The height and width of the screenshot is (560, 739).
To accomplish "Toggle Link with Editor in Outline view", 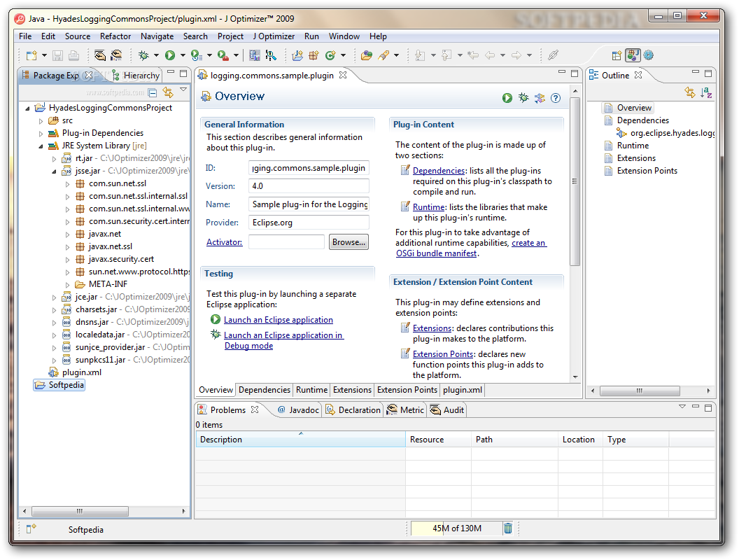I will pyautogui.click(x=690, y=92).
